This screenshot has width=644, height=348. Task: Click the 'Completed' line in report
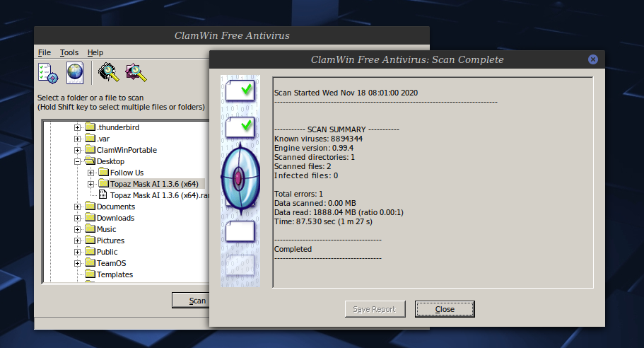tap(293, 249)
